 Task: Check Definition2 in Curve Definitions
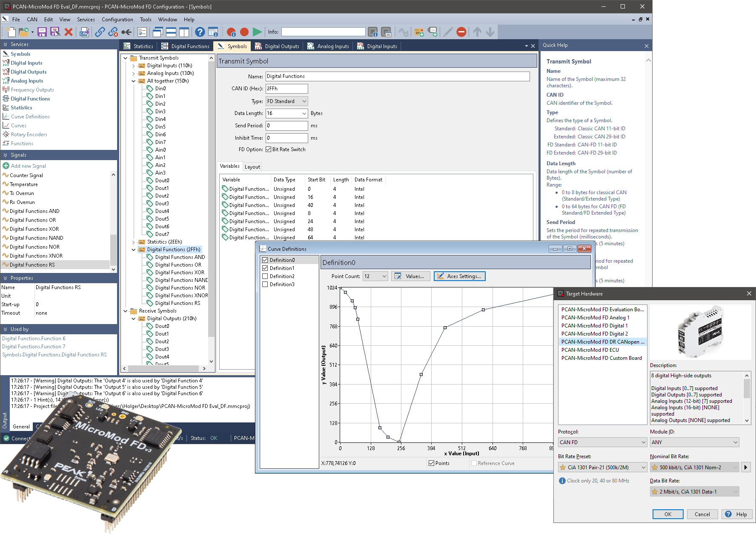pyautogui.click(x=265, y=276)
